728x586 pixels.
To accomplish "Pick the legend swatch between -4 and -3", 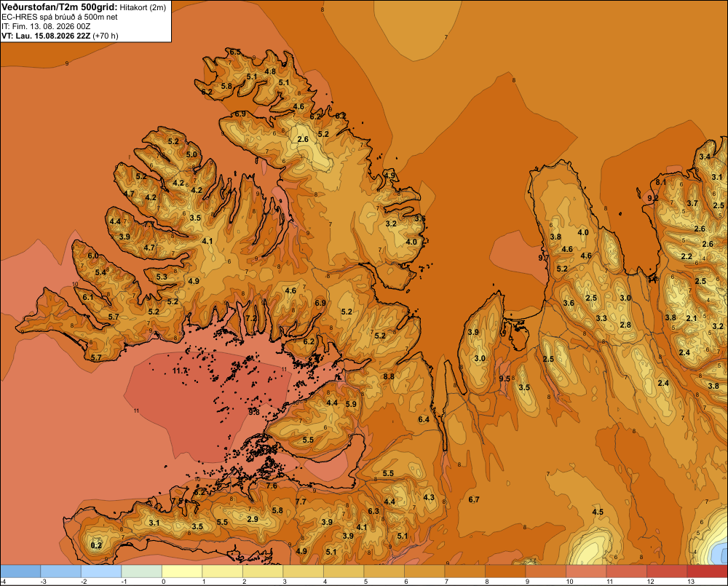I will [20, 571].
